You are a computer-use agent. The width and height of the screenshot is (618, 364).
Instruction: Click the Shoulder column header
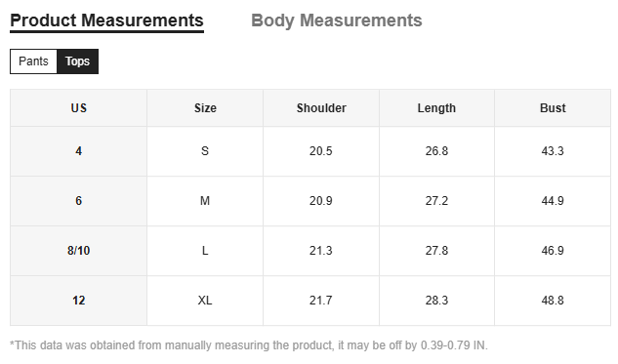tap(321, 108)
